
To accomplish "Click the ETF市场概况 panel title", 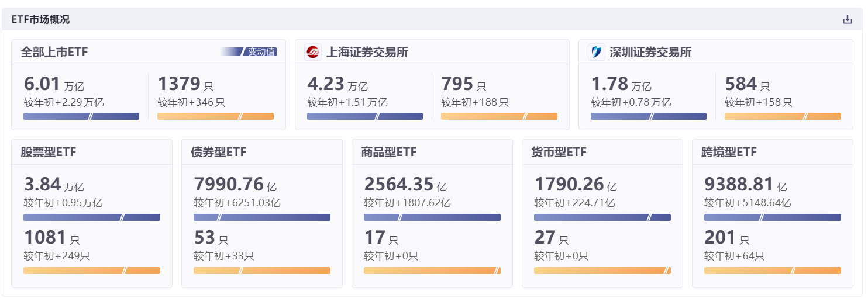I will point(40,19).
